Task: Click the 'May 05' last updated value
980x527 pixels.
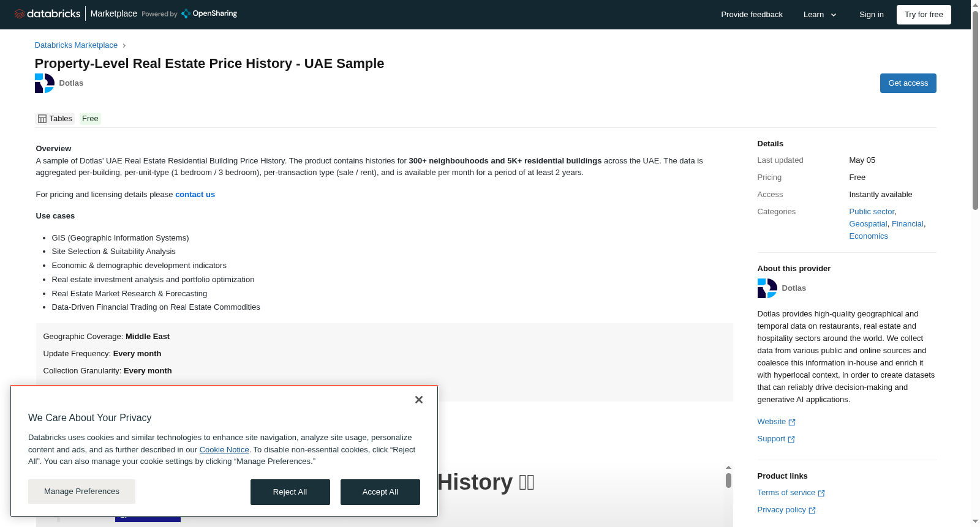Action: point(862,160)
